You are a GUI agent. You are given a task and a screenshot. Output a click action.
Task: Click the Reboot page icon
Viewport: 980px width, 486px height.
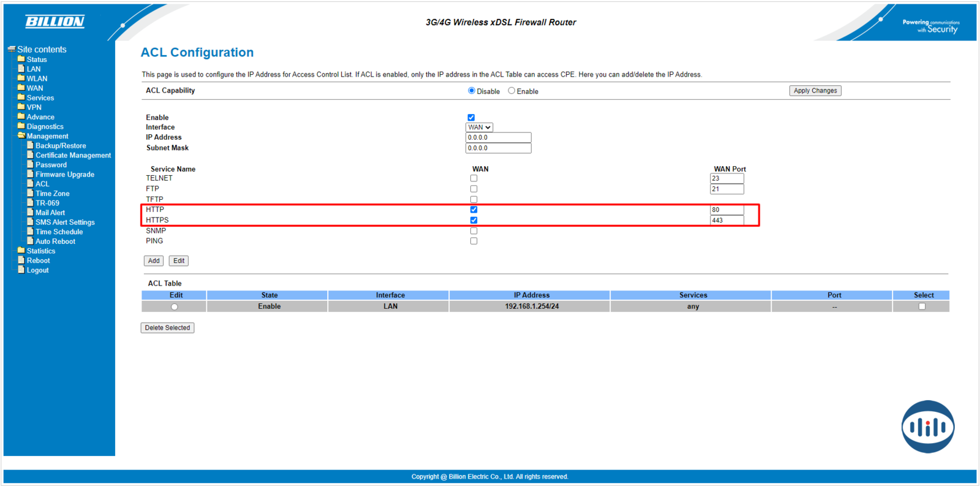coord(21,260)
